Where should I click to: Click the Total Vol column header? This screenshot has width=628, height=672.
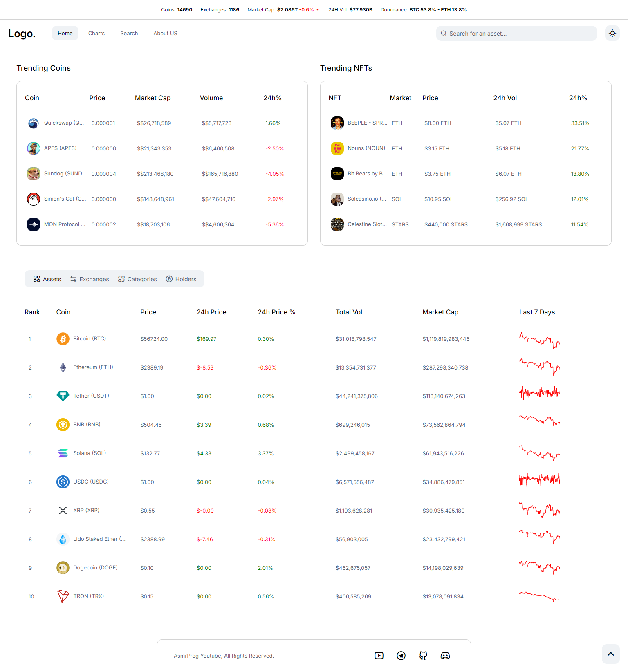pos(349,312)
